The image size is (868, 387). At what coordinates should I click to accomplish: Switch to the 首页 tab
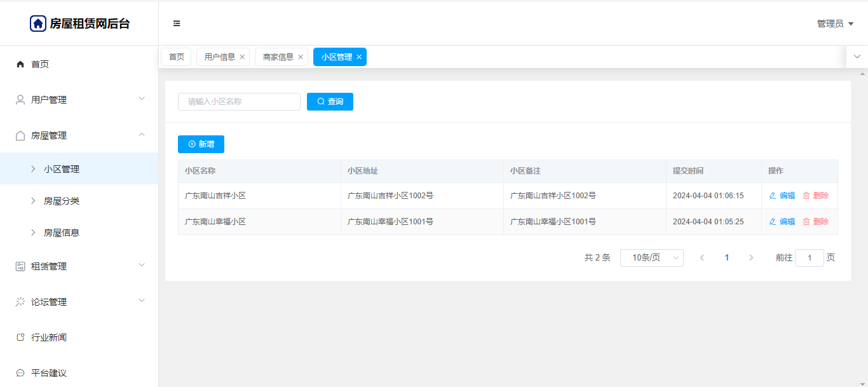(176, 57)
